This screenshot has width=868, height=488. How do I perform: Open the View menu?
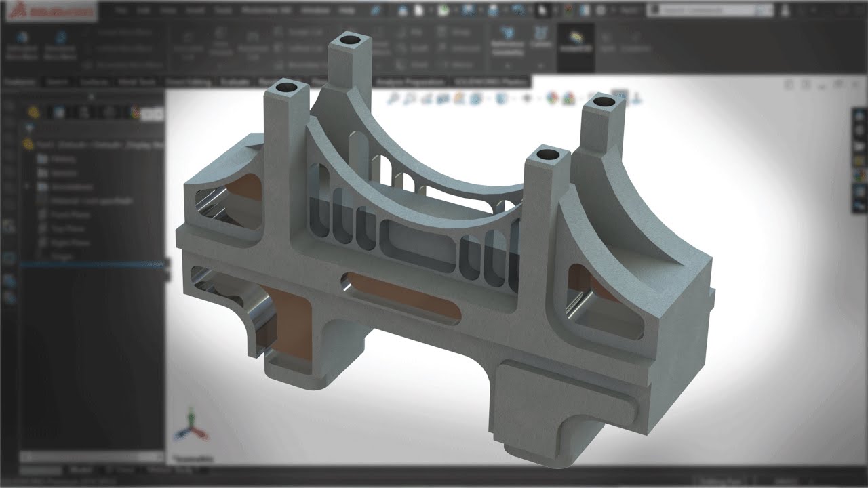(168, 12)
